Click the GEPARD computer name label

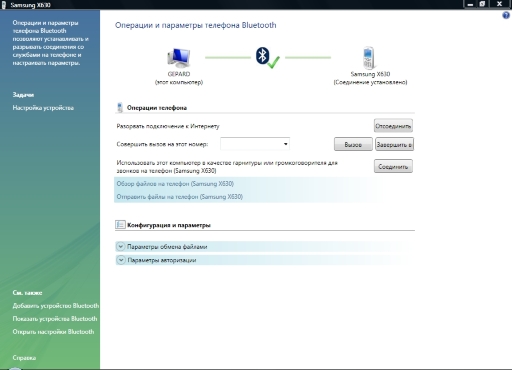click(x=179, y=74)
